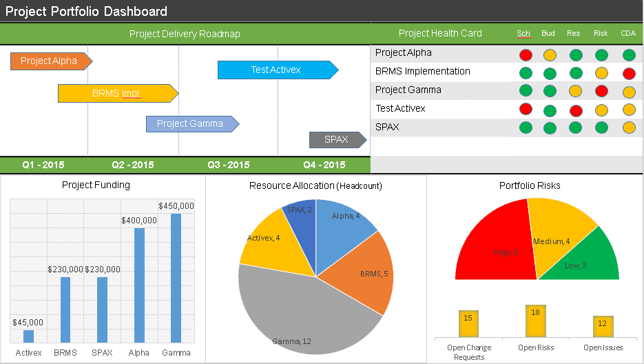Viewport: 644px width, 364px height.
Task: Click the Q3 - 2015 quarter label
Action: 228,165
